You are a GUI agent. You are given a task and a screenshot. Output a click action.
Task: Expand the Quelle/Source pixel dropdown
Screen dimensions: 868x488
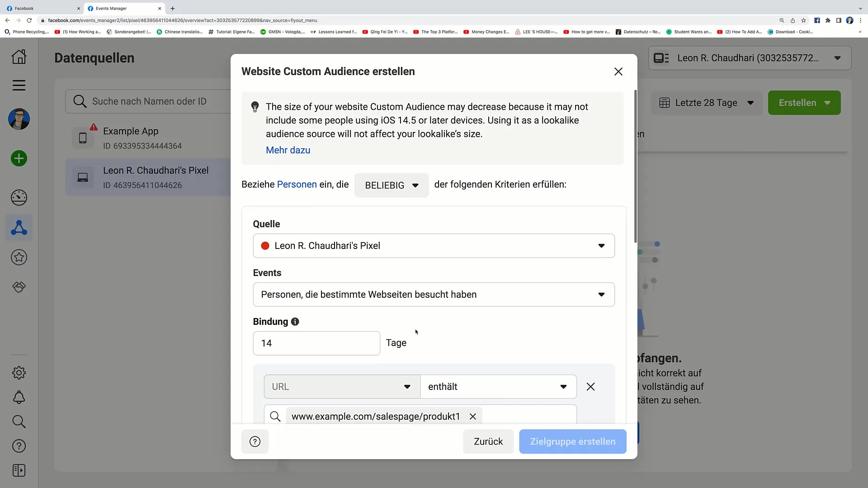click(x=602, y=245)
